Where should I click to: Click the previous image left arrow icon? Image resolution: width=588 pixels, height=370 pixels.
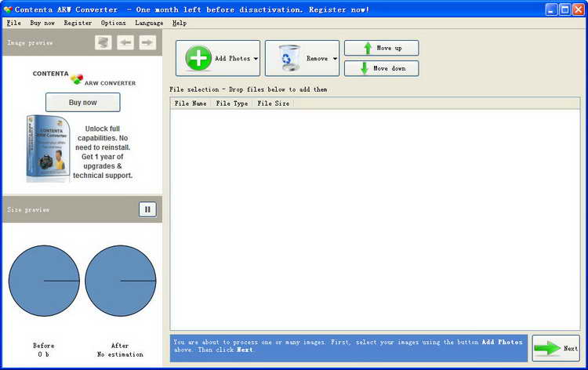[x=125, y=42]
